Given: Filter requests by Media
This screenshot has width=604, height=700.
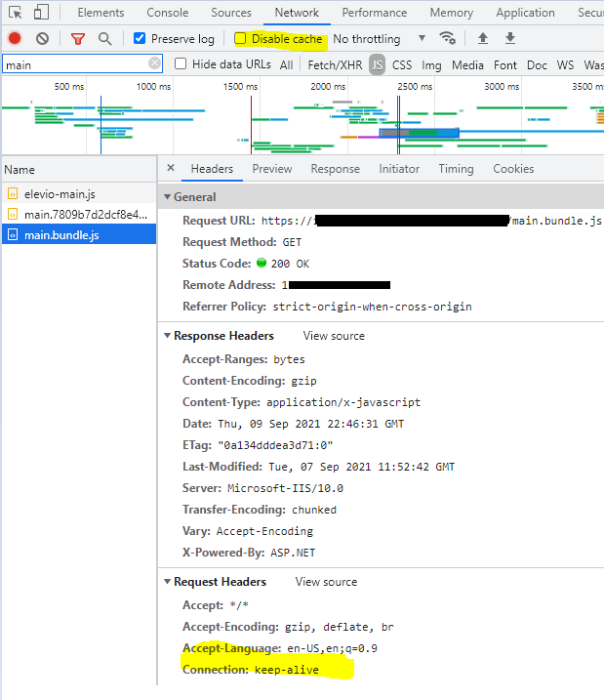Looking at the screenshot, I should click(467, 65).
